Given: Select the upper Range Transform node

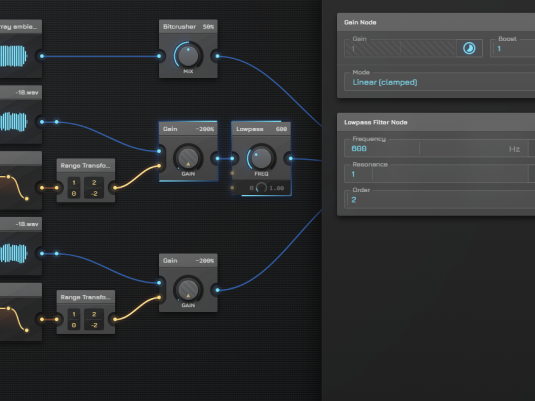Looking at the screenshot, I should coord(86,180).
